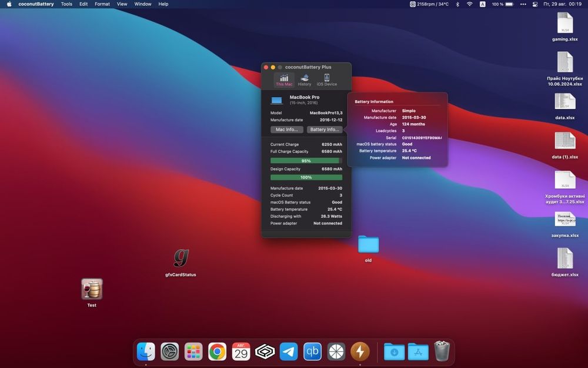Viewport: 588px width, 368px height.
Task: Open System Preferences from the Dock
Action: pos(170,352)
